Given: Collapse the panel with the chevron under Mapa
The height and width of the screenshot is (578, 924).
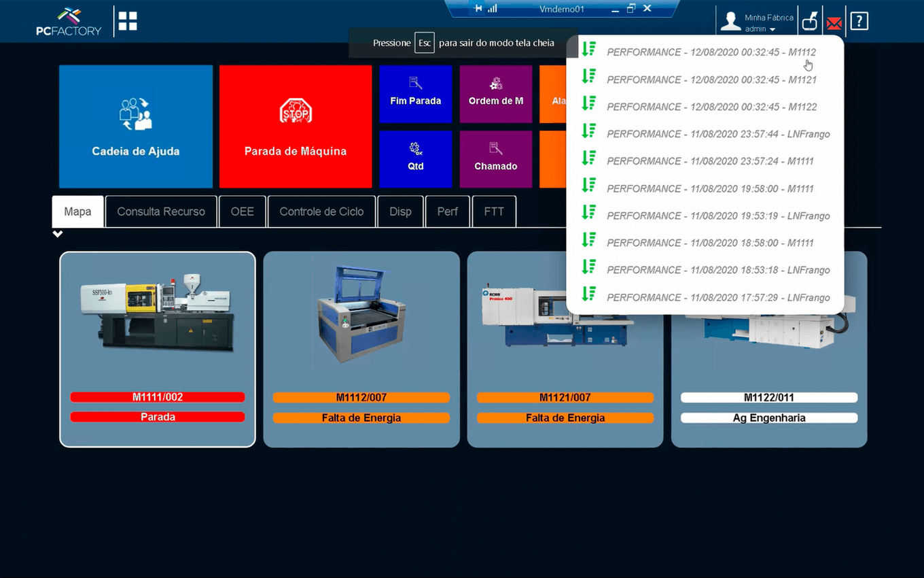Looking at the screenshot, I should coord(58,234).
